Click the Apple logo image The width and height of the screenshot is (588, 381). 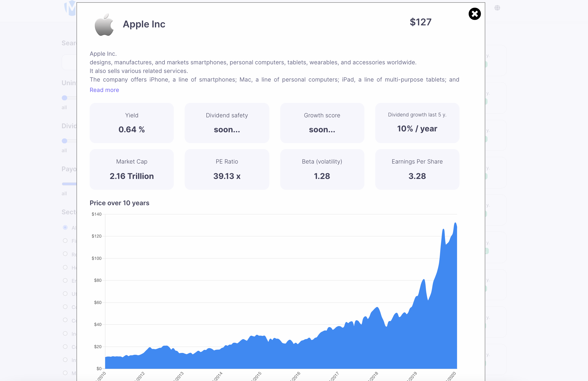coord(104,25)
